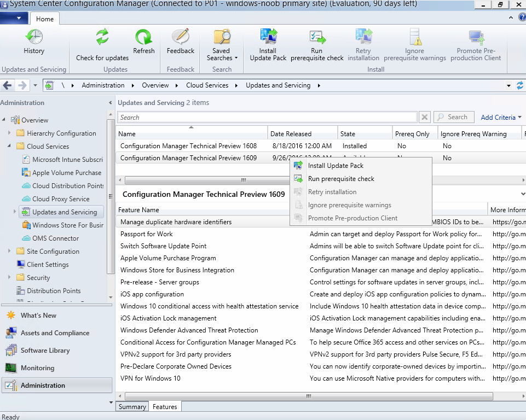
Task: Collapse the Overview tree node
Action: (4, 120)
